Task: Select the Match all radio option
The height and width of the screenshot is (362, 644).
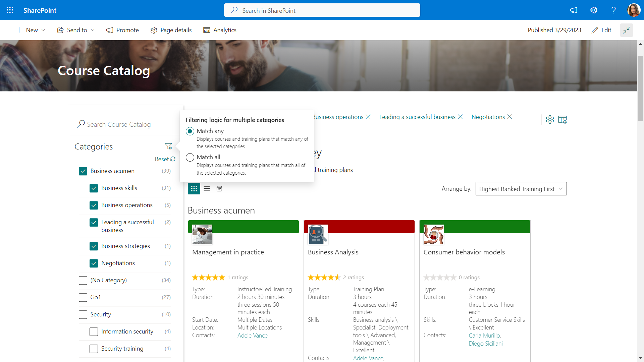Action: pos(190,157)
